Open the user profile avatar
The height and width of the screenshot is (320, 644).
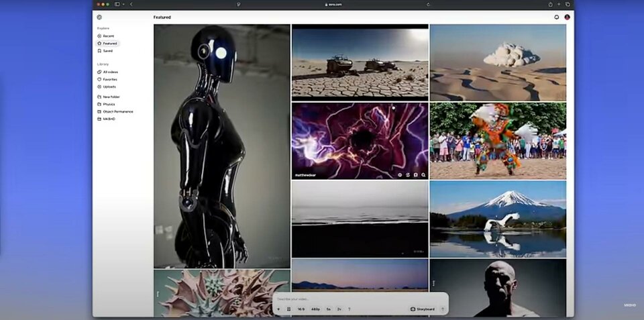(x=567, y=17)
